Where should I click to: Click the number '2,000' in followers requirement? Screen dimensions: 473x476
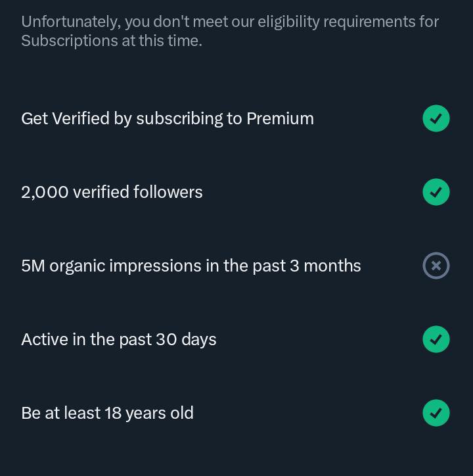click(x=45, y=193)
